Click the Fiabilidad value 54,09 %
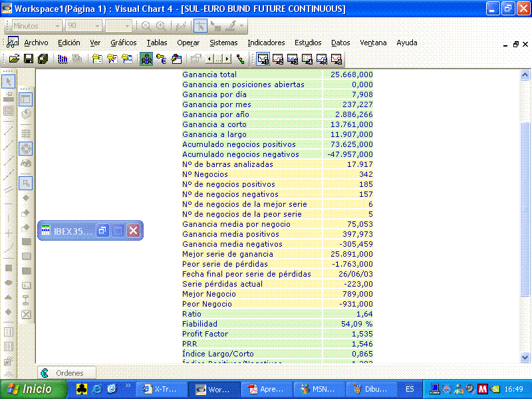The width and height of the screenshot is (532, 399). pyautogui.click(x=357, y=324)
